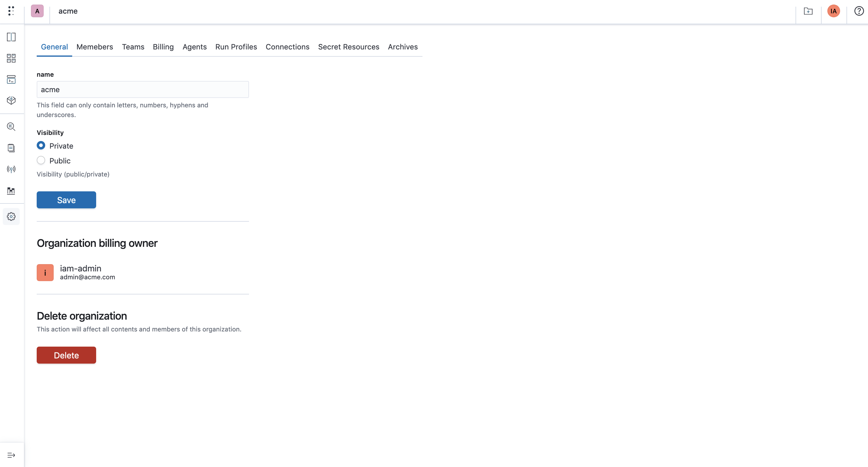Switch to the Teams tab
Screen dimensions: 868x467
pos(133,47)
